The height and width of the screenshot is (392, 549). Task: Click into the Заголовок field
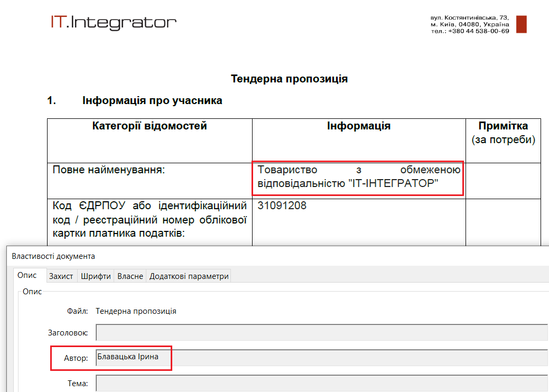pyautogui.click(x=321, y=333)
